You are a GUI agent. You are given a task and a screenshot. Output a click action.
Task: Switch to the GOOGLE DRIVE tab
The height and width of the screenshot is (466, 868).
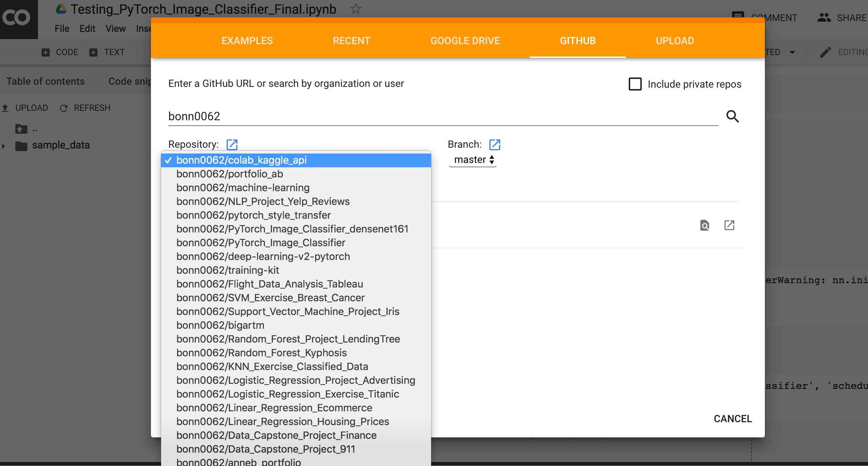465,41
